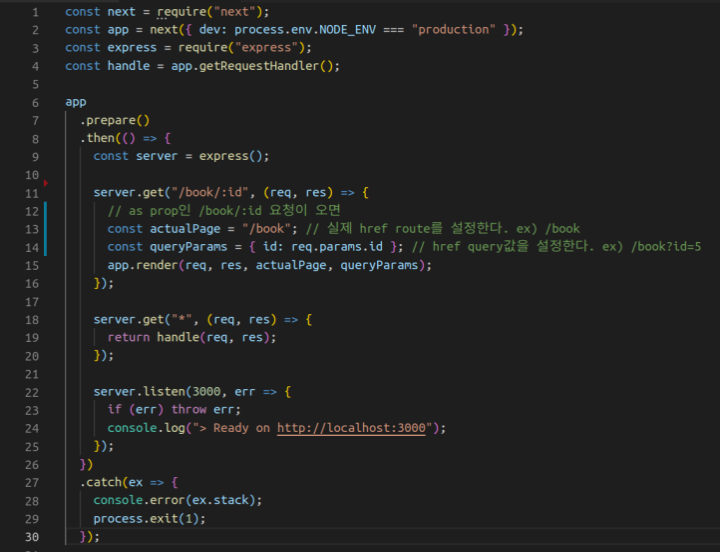Click the "*" wildcard route string on line 18
720x552 pixels.
point(182,319)
